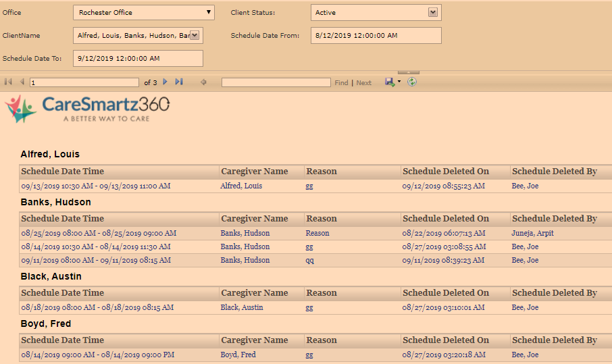612x364 pixels.
Task: Click the current page number box
Action: pyautogui.click(x=84, y=82)
